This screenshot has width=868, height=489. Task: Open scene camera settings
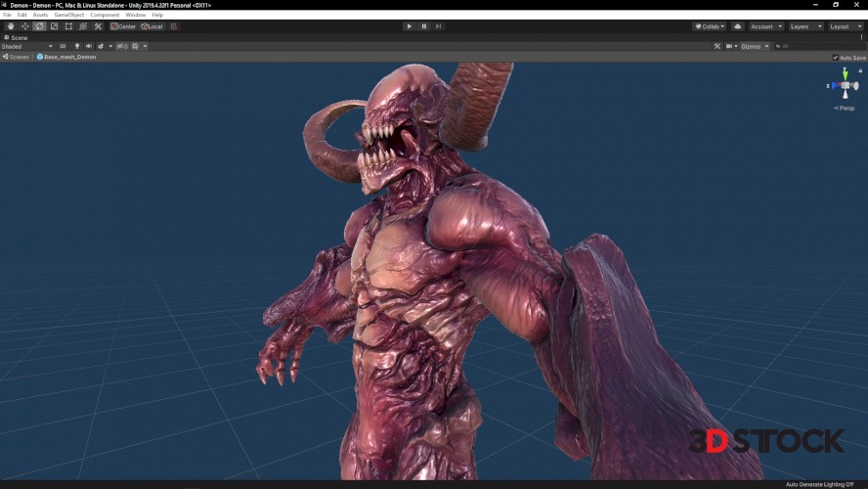coord(731,47)
